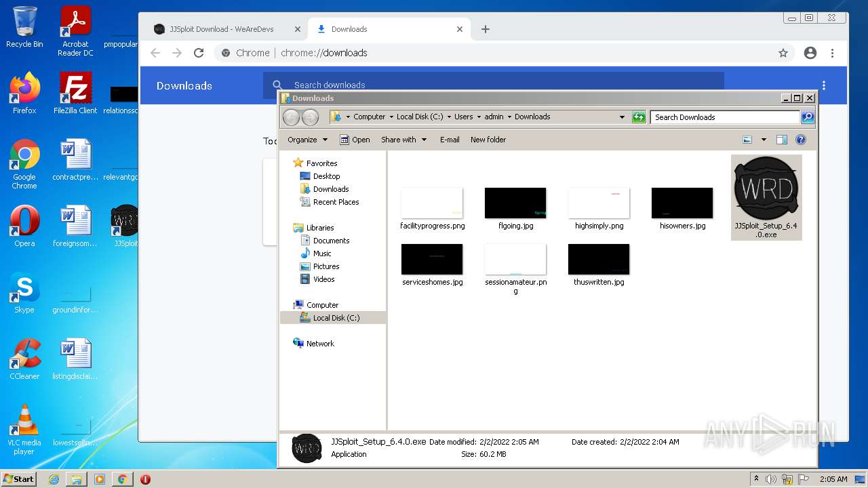Screen dimensions: 868x488
Task: Select thuswritten.jpg file
Action: click(599, 265)
